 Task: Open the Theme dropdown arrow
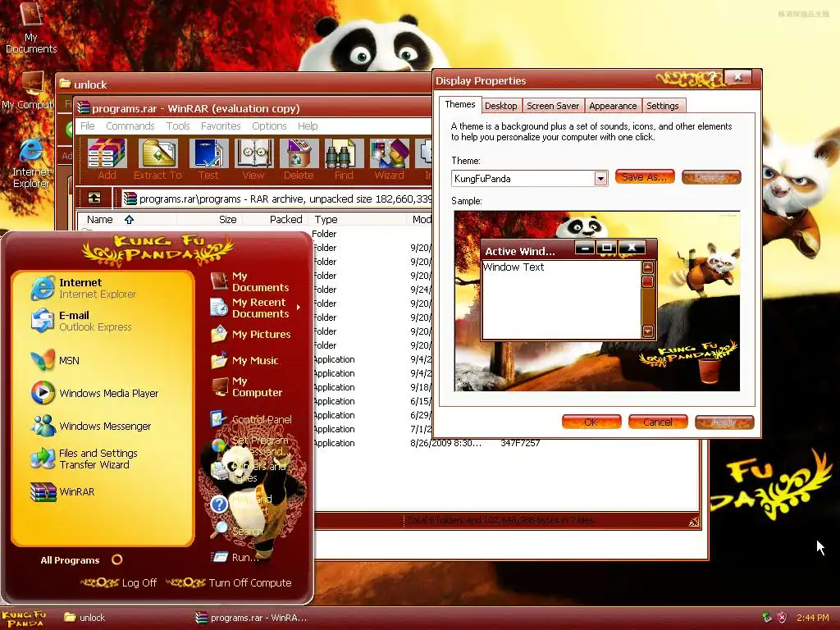click(600, 178)
